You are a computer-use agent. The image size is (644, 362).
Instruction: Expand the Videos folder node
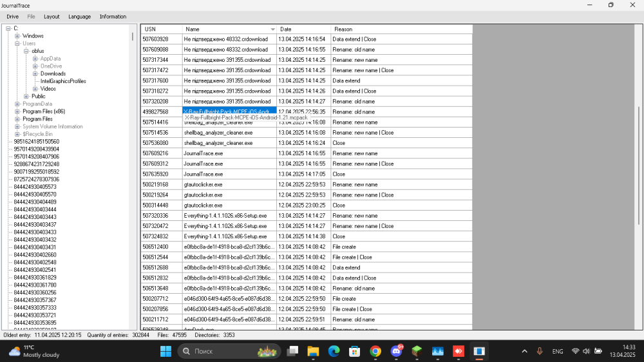[x=35, y=89]
